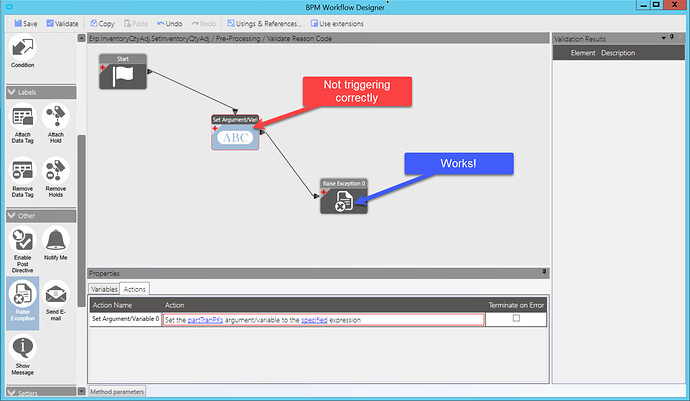690x401 pixels.
Task: Open the specified expression link
Action: [x=314, y=320]
